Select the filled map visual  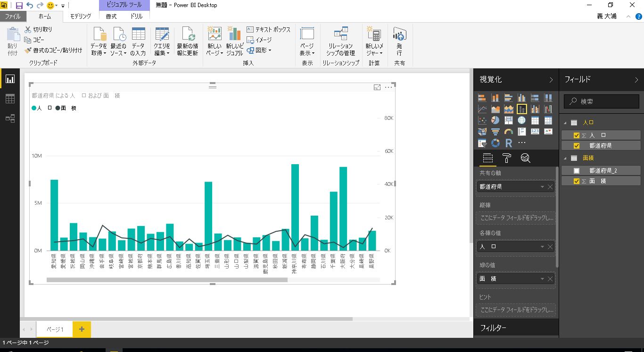point(482,132)
